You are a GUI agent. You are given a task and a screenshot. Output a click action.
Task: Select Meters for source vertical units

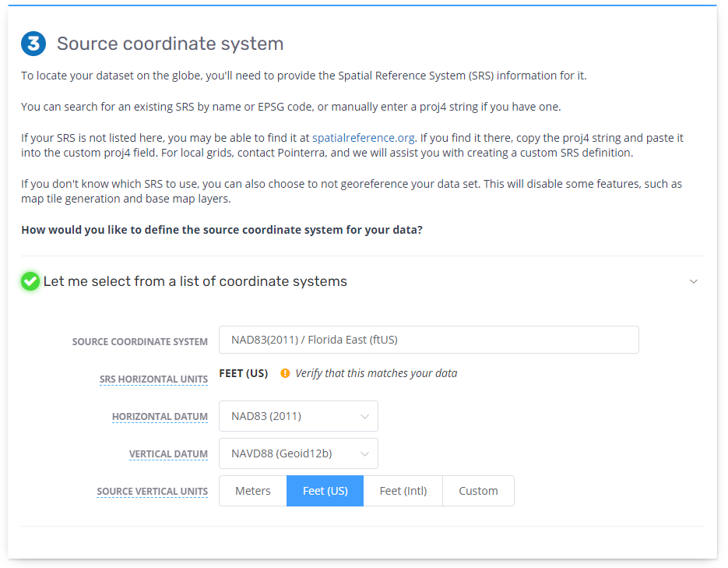[x=252, y=491]
